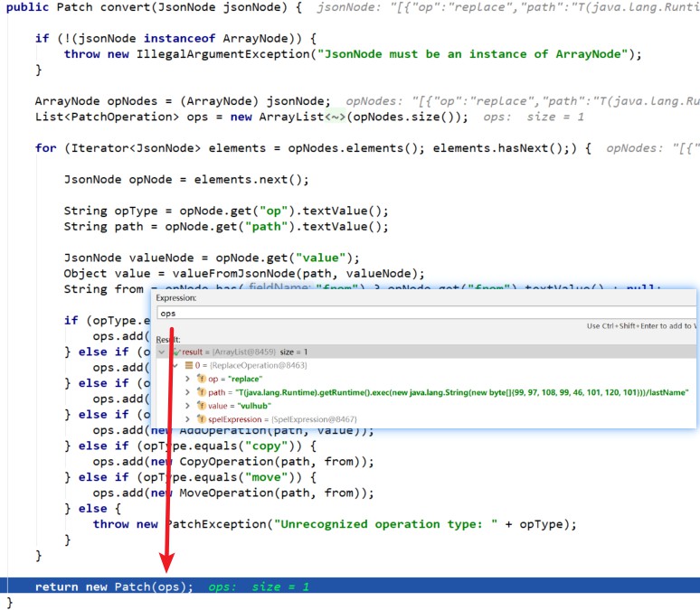Select the {SpelExpression@8467} value
Viewport: 700px width, 610px height.
coord(315,419)
